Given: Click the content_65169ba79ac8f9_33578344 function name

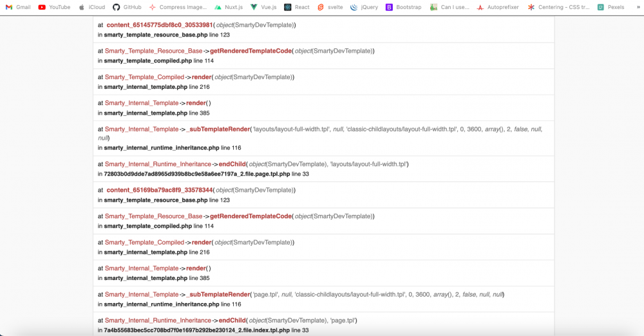Looking at the screenshot, I should (159, 190).
